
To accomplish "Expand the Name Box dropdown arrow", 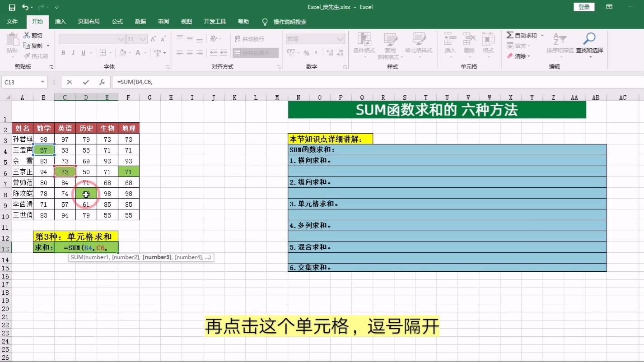I will 43,82.
